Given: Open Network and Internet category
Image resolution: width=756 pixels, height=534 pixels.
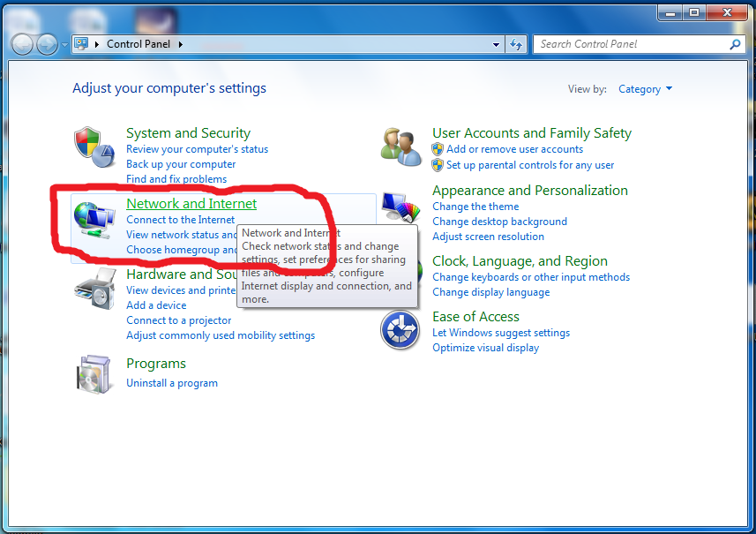Looking at the screenshot, I should click(x=191, y=204).
